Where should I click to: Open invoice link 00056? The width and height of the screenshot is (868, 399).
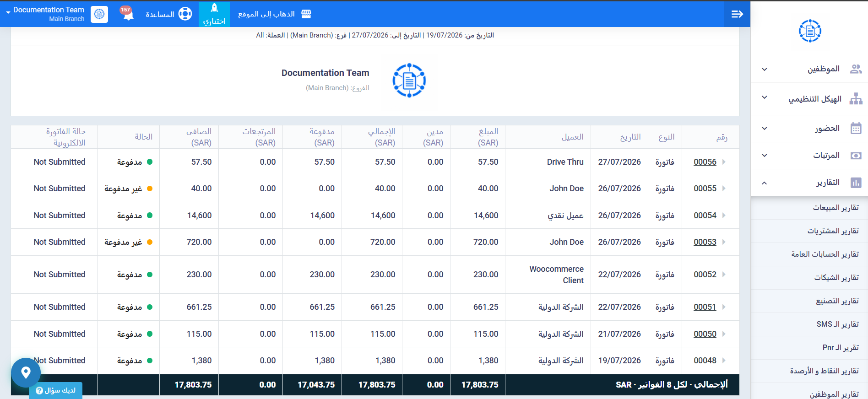(x=705, y=162)
